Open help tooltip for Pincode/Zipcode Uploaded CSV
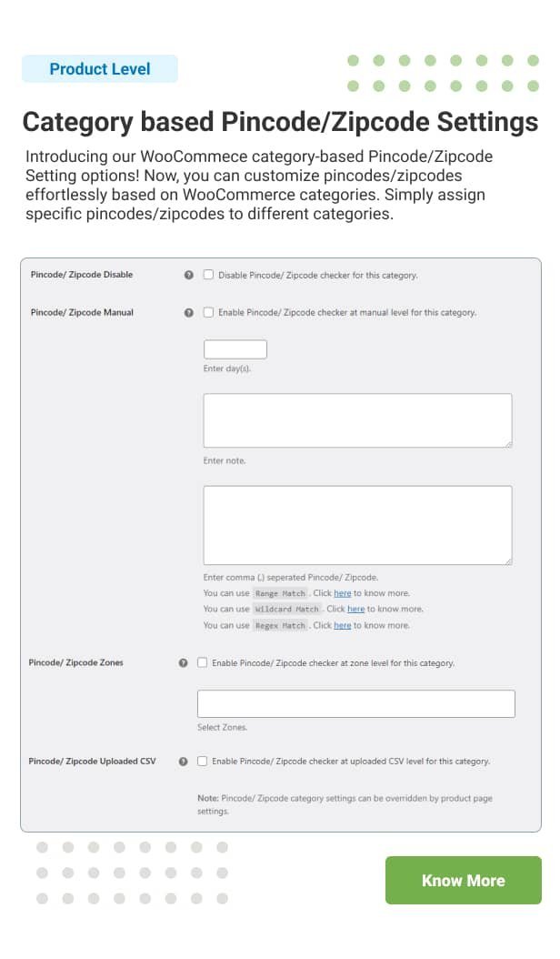 tap(183, 761)
